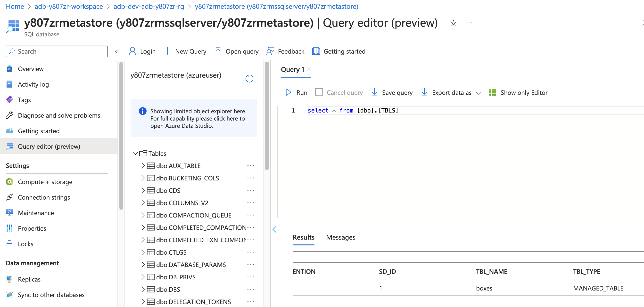Screen dimensions: 644x307
Task: Expand the dbo.BUCKETING_COLS table node
Action: 143,178
